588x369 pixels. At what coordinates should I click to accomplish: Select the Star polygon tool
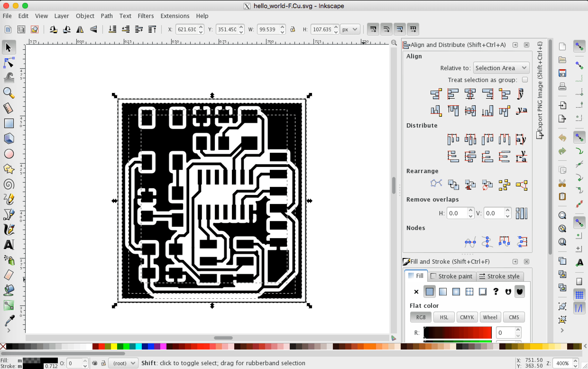pos(9,169)
